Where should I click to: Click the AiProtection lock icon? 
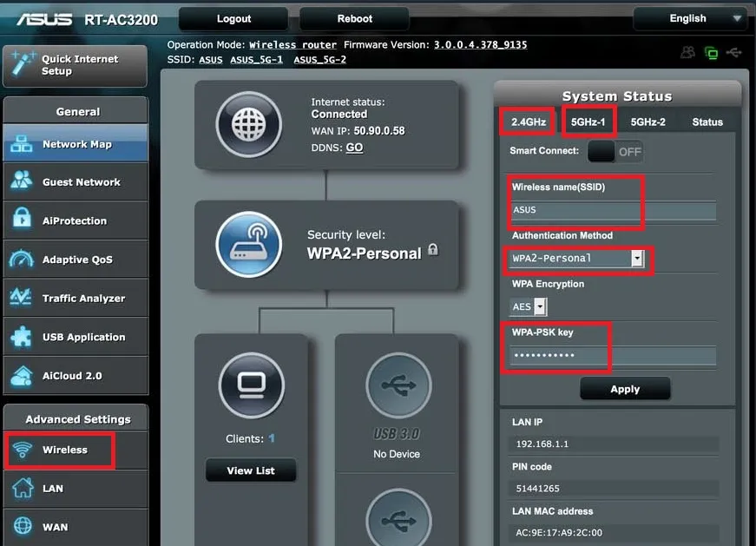22,218
